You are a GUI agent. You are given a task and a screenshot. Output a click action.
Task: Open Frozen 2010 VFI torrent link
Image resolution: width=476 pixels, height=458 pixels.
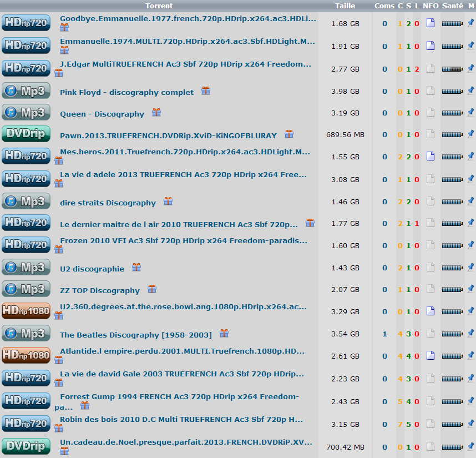pyautogui.click(x=184, y=240)
